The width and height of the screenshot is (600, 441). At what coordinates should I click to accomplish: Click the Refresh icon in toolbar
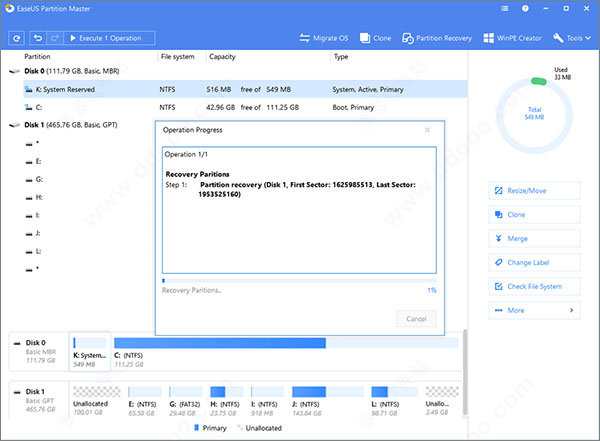(17, 38)
